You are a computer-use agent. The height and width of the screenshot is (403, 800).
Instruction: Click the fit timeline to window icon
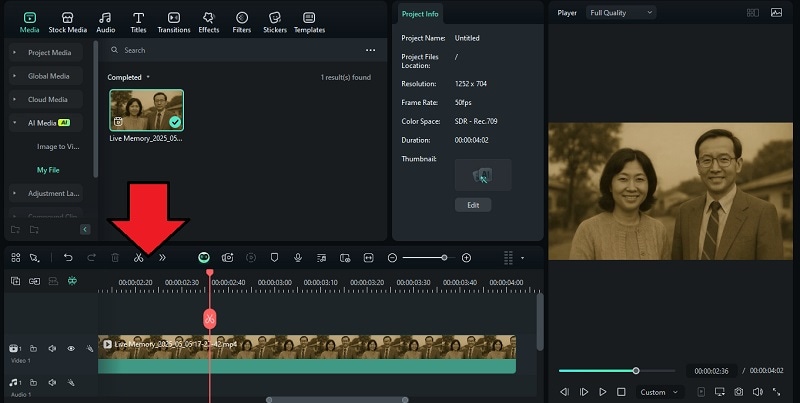(368, 258)
